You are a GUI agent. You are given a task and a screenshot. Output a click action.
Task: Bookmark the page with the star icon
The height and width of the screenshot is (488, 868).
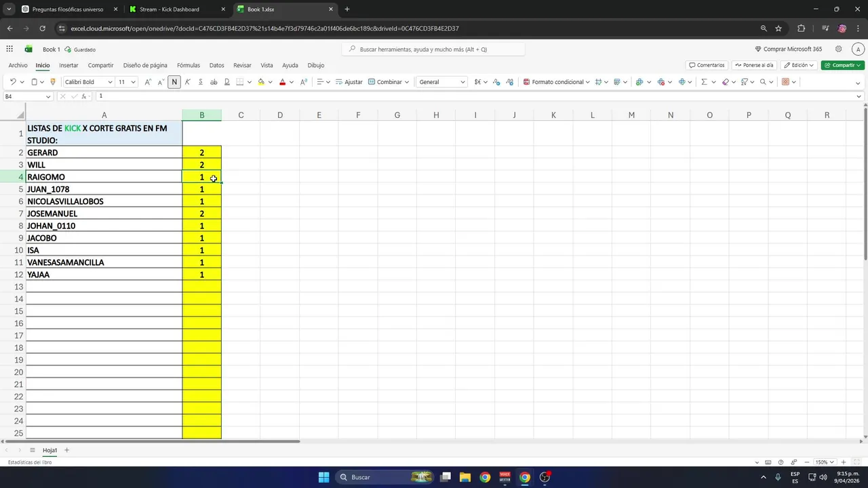click(x=778, y=28)
